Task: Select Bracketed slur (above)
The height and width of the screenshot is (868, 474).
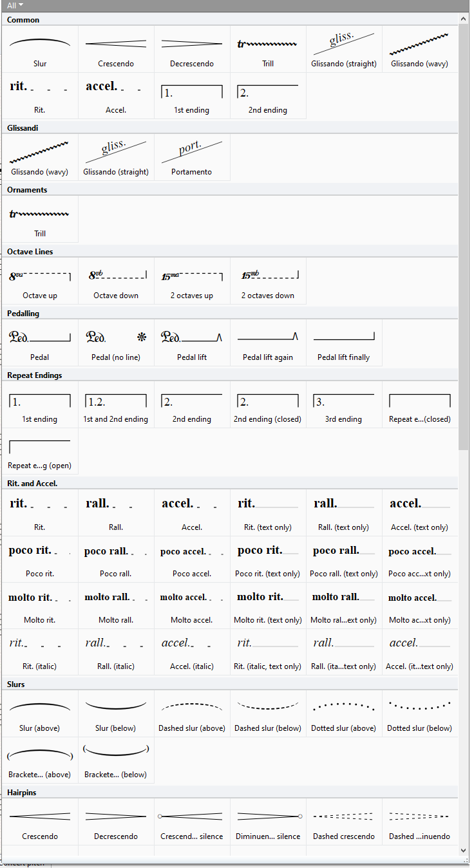Action: coord(40,760)
